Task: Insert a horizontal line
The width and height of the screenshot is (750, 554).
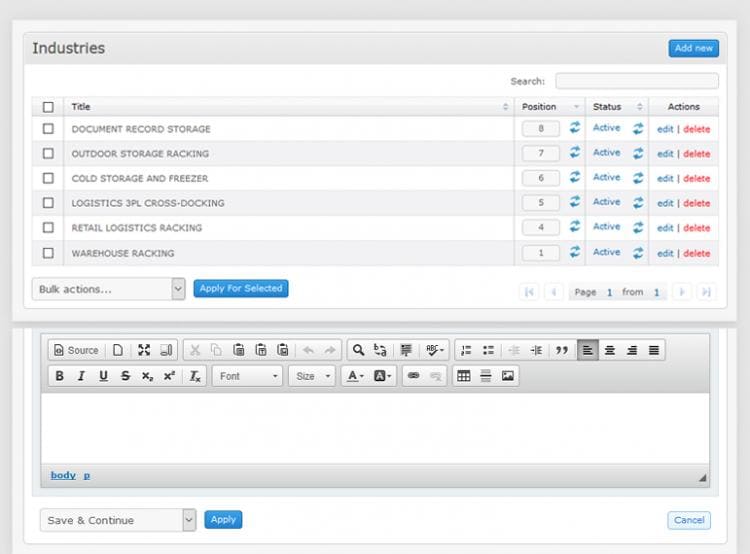Action: click(485, 376)
